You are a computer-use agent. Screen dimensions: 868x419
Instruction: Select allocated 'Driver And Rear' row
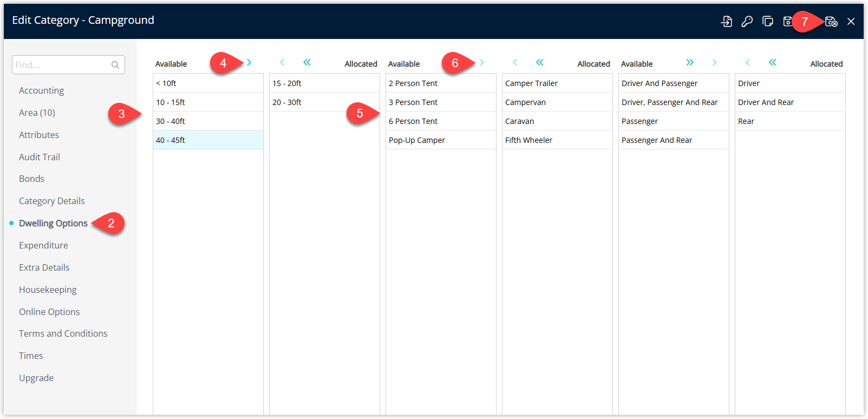pos(790,102)
